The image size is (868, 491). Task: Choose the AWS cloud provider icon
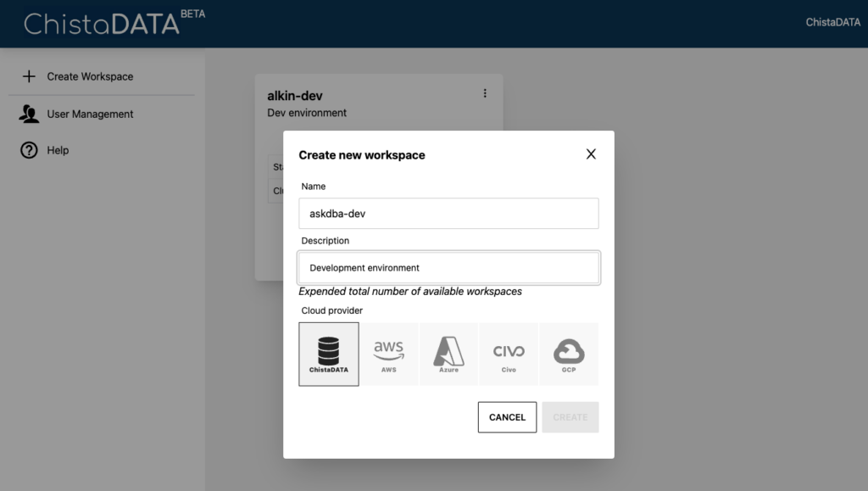(x=388, y=354)
